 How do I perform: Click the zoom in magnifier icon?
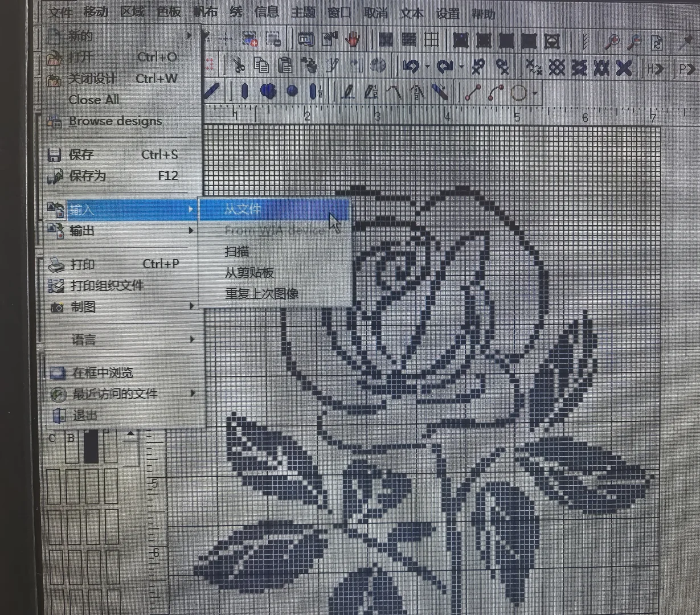tap(612, 42)
